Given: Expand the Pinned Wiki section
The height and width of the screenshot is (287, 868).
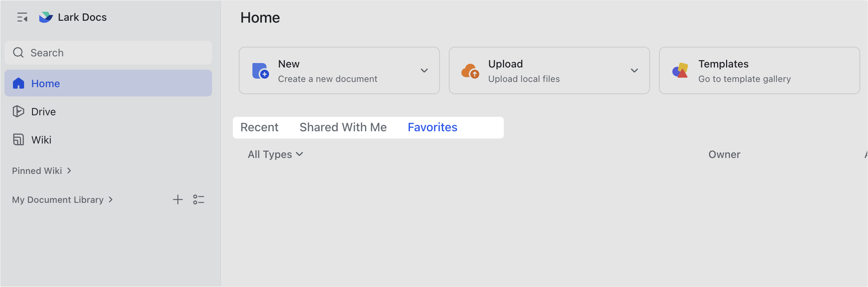Looking at the screenshot, I should [42, 171].
